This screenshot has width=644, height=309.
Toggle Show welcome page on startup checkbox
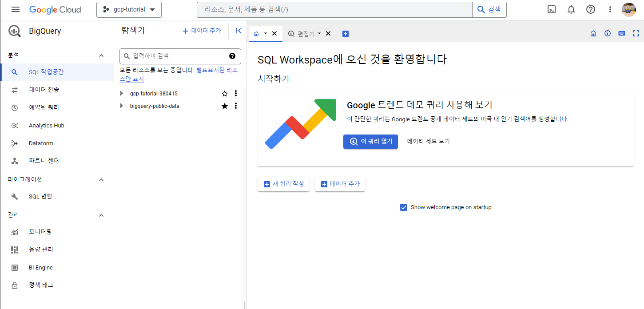click(404, 207)
